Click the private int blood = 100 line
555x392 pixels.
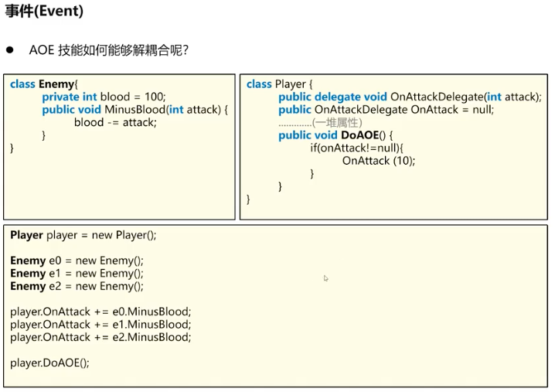click(x=104, y=97)
